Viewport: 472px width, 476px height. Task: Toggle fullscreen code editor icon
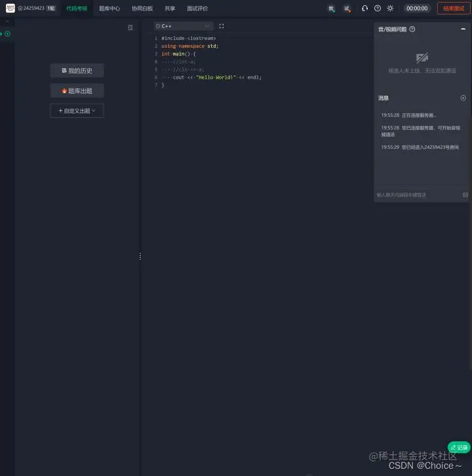(x=222, y=26)
